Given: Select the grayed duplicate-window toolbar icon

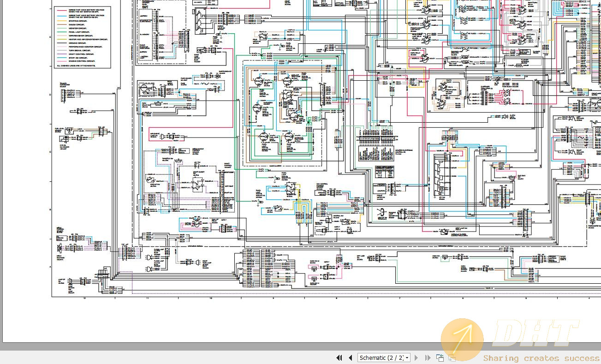Looking at the screenshot, I should click(451, 358).
